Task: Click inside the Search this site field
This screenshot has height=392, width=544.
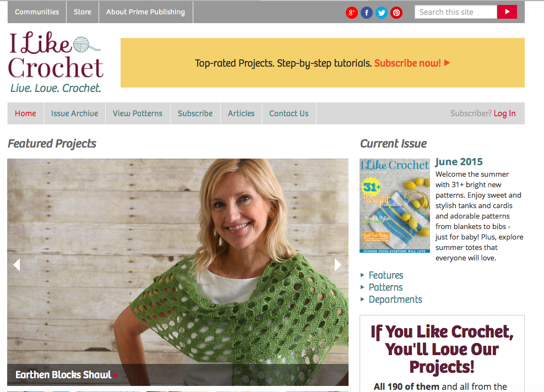Action: pyautogui.click(x=456, y=12)
